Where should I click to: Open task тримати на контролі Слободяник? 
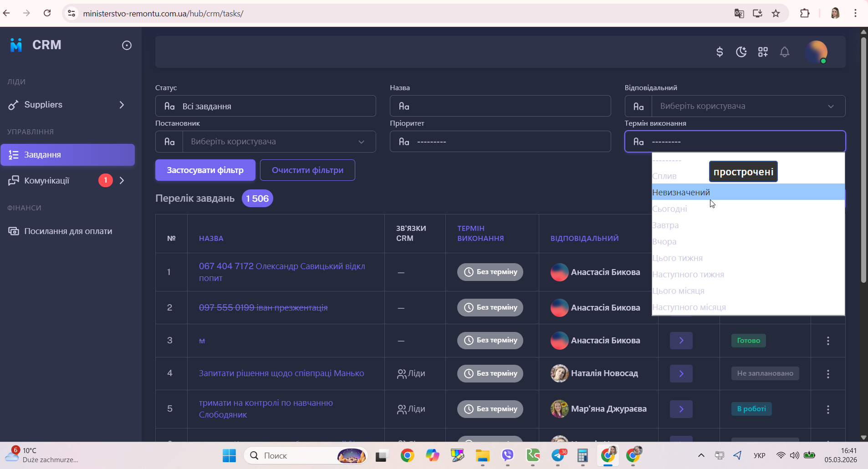pos(266,409)
